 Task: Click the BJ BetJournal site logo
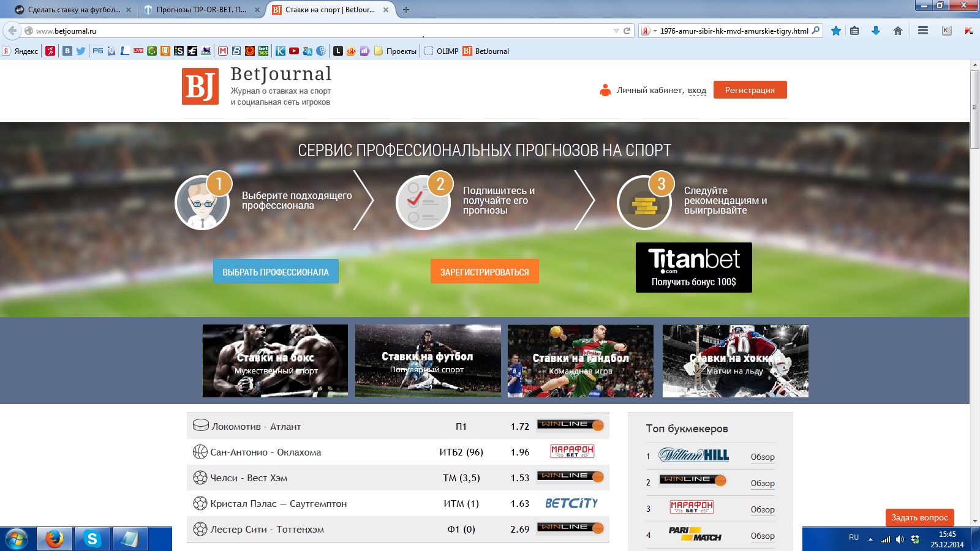point(200,86)
